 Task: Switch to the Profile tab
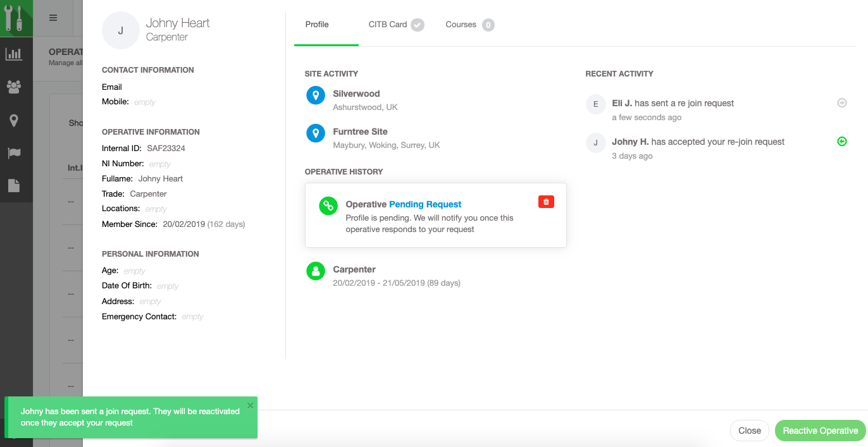tap(317, 25)
